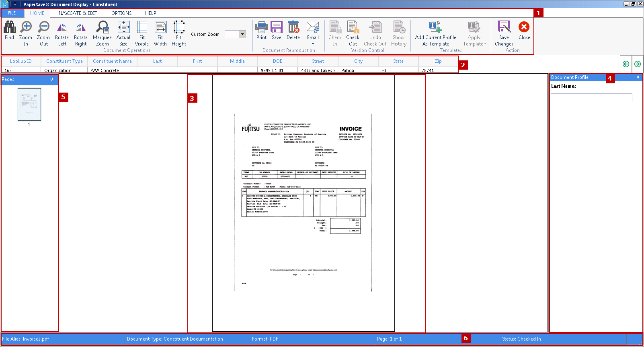Pin the Pages panel
Image resolution: width=644 pixels, height=347 pixels.
[51, 79]
